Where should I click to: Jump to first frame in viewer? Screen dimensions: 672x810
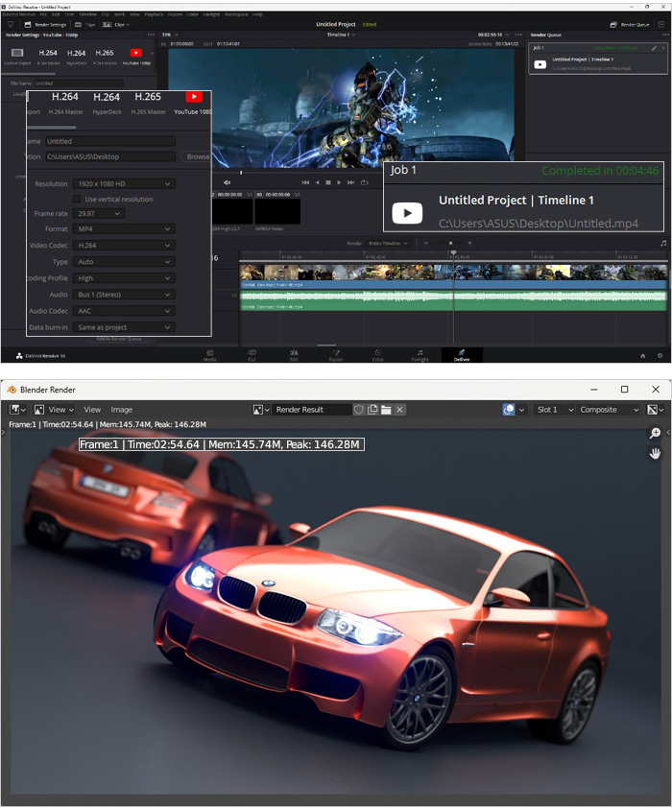tap(305, 182)
